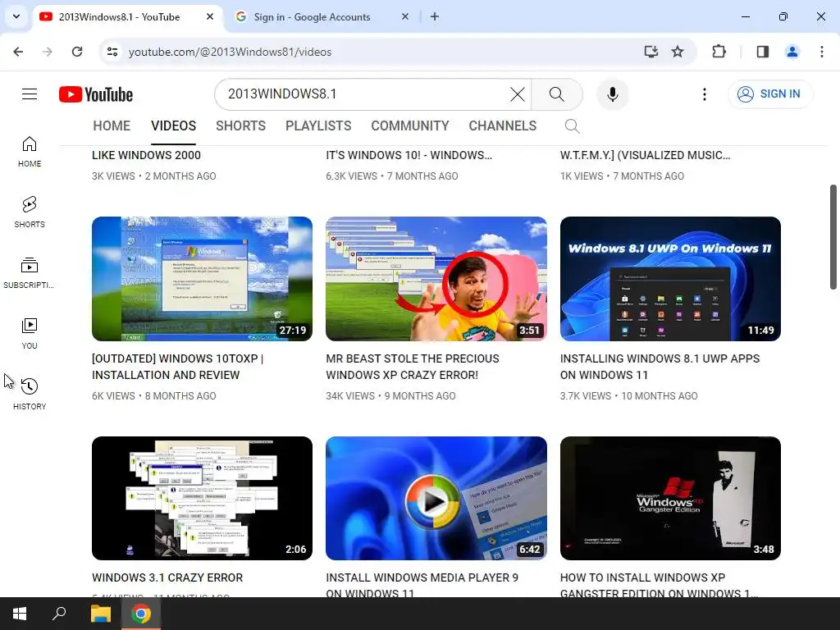The height and width of the screenshot is (630, 840).
Task: Open the Windows 3.1 Crazy Error thumbnail
Action: [x=202, y=498]
